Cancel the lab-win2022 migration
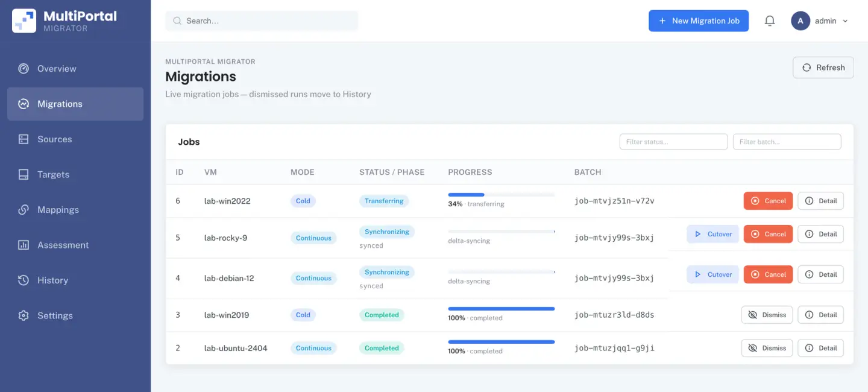Screen dimensions: 868x392 769,201
